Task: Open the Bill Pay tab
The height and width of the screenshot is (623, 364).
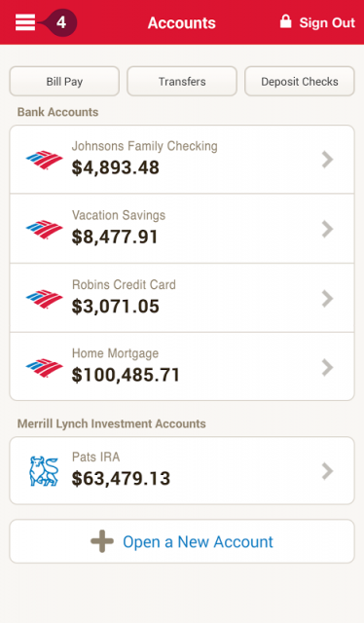Action: (64, 81)
